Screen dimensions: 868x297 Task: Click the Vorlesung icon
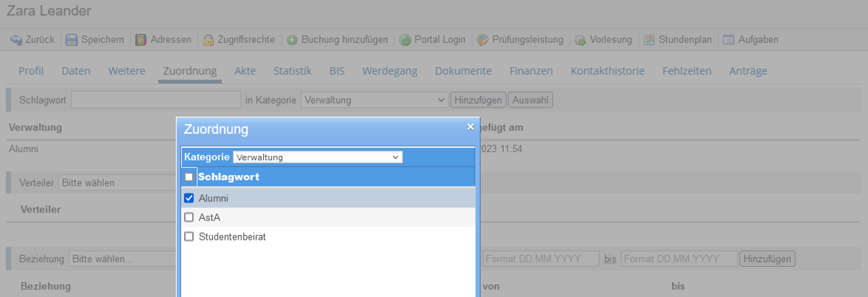tap(580, 40)
